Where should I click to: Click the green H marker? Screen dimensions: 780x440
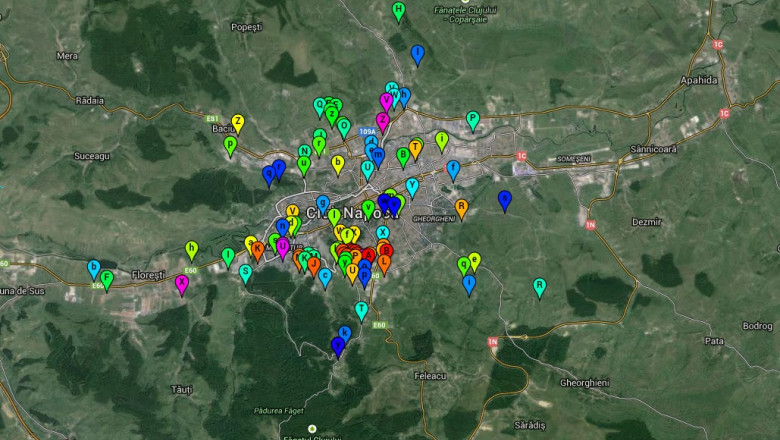tap(398, 11)
